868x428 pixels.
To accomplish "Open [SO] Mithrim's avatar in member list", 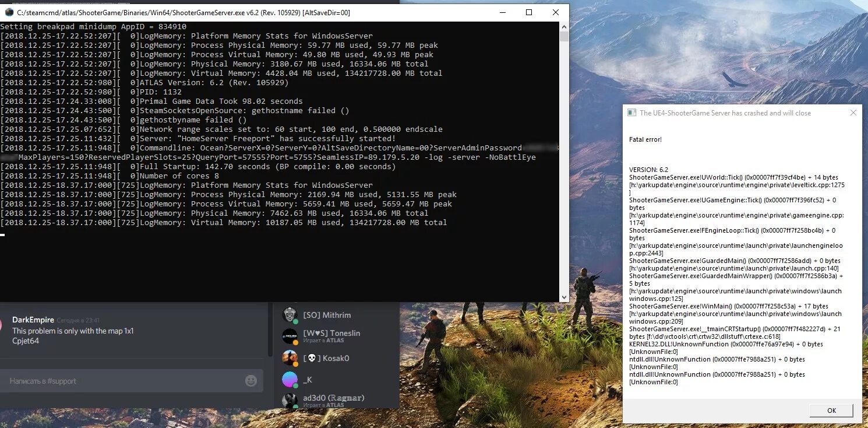I will coord(290,315).
